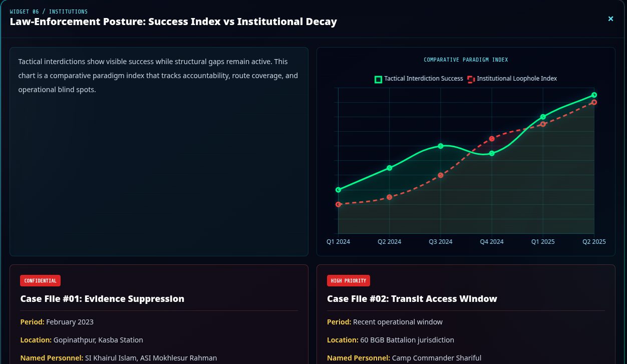Click Location: 60 BGB Battalion jurisdiction line

(391, 340)
